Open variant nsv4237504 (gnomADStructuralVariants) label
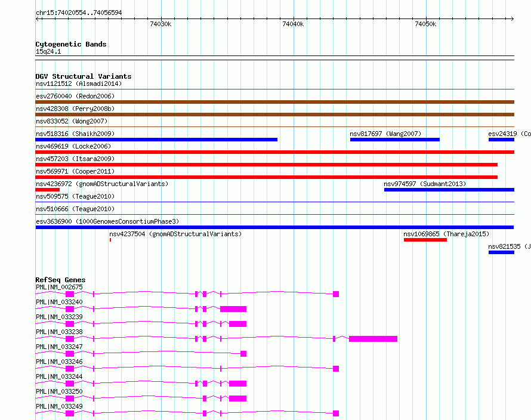 pyautogui.click(x=175, y=234)
